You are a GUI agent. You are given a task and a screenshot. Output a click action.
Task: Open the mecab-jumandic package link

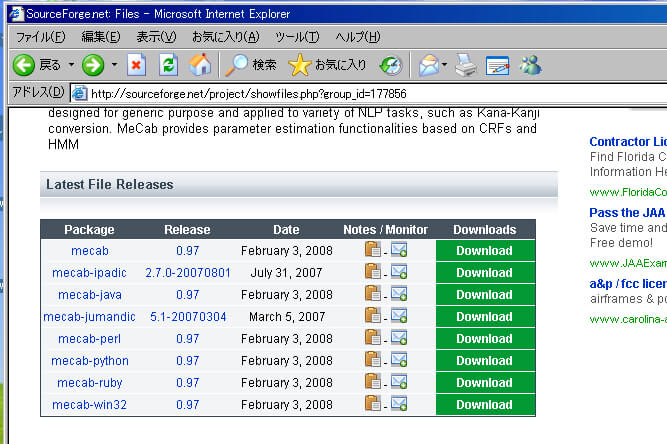coord(89,316)
